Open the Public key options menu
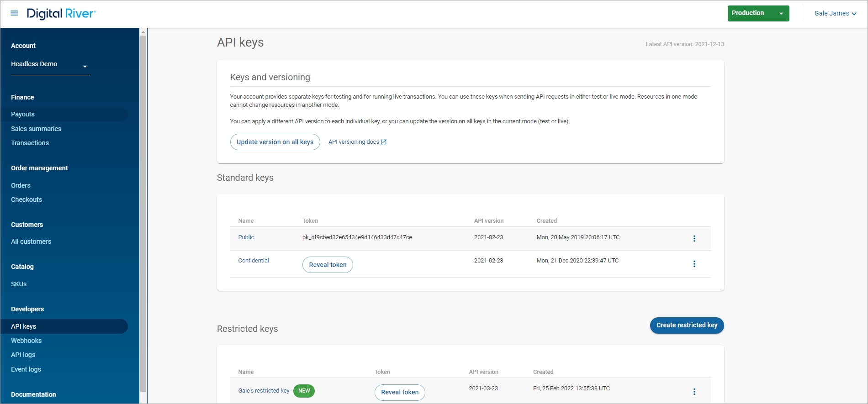The width and height of the screenshot is (868, 404). pyautogui.click(x=694, y=238)
